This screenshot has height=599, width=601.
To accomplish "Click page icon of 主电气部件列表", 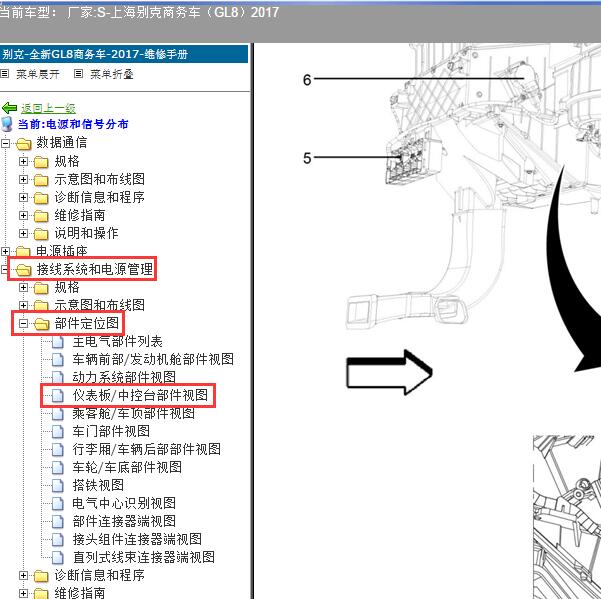I will (x=58, y=342).
